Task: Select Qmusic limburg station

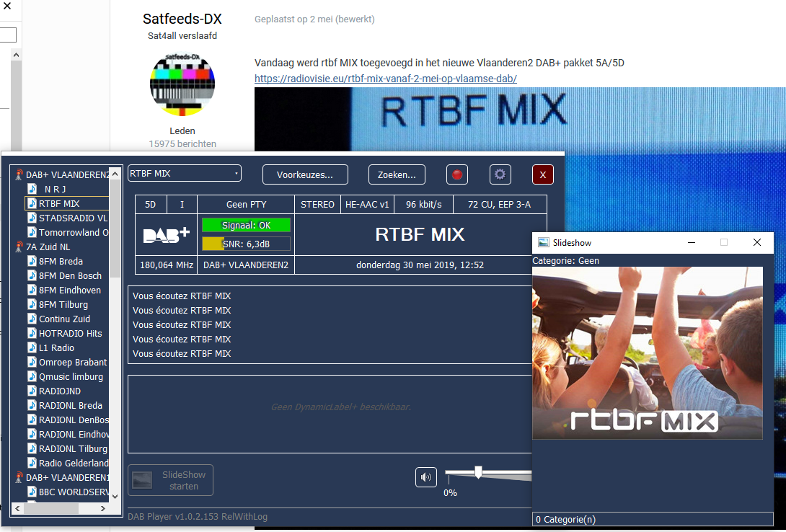Action: [x=71, y=377]
